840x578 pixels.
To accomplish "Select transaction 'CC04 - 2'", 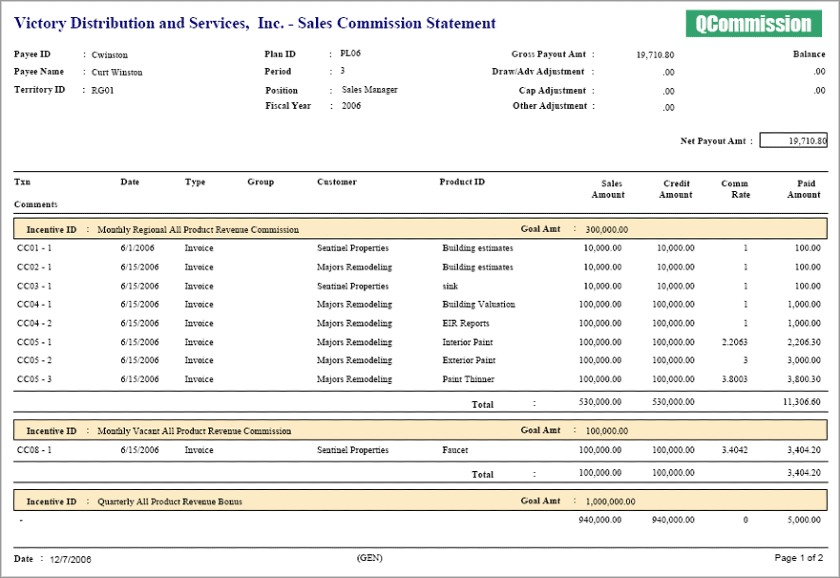I will [x=34, y=323].
